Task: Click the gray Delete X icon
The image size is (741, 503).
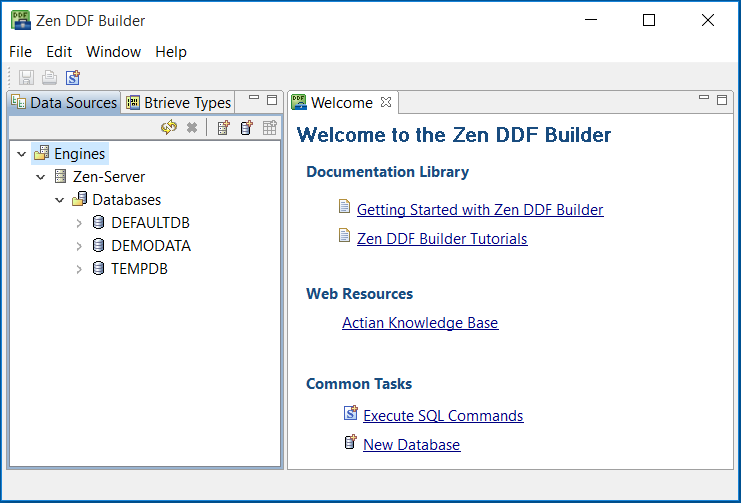Action: click(192, 128)
